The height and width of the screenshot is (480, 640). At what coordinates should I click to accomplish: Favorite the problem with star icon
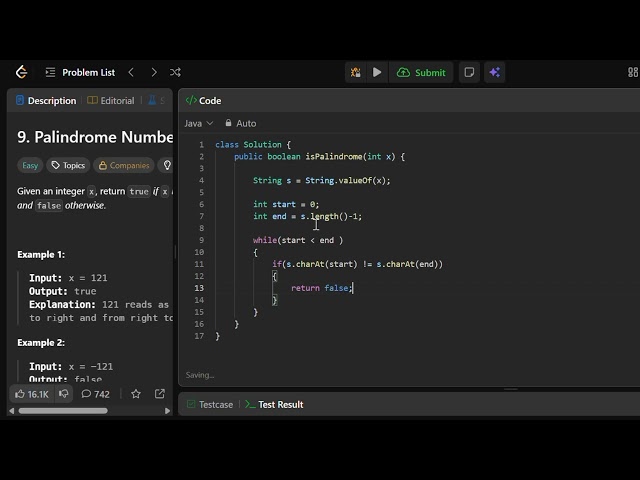[x=136, y=394]
